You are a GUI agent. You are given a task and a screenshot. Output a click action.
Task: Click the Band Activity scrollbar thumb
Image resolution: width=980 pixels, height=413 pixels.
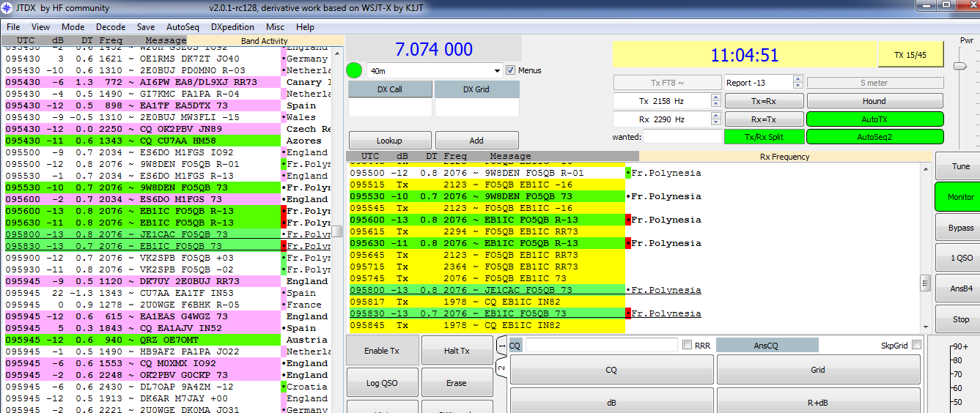(337, 231)
